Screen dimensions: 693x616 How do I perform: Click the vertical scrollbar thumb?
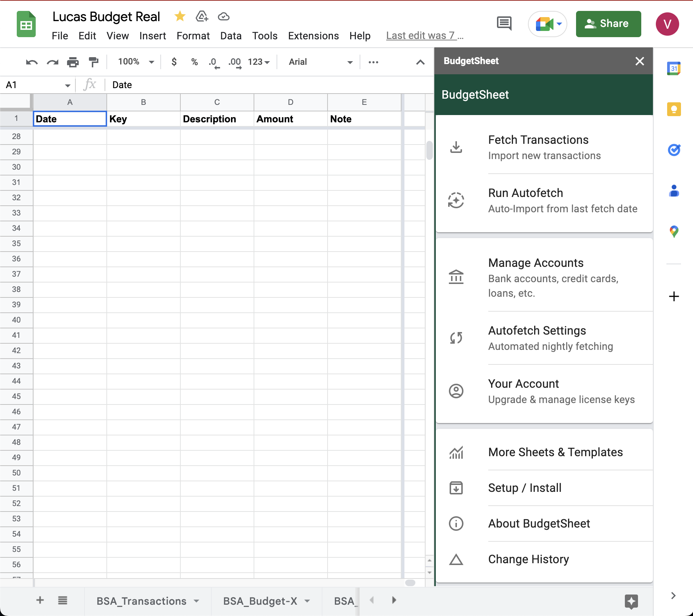click(x=430, y=150)
